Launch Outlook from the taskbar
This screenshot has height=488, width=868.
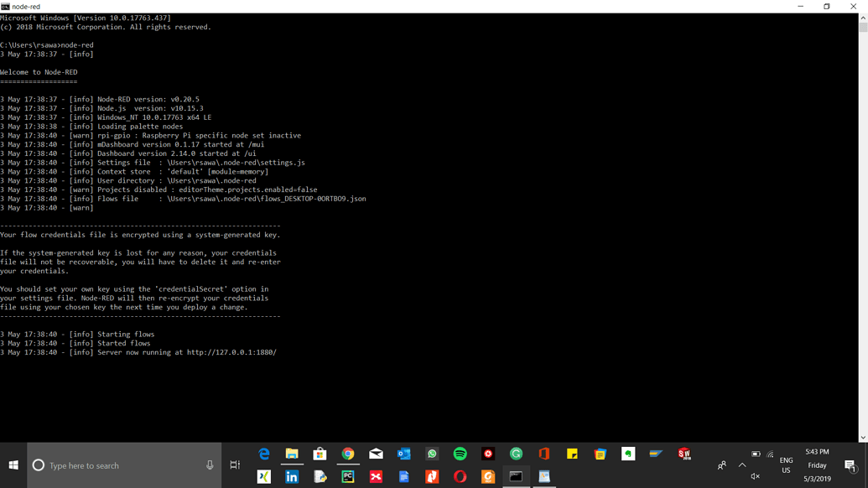[x=403, y=454]
